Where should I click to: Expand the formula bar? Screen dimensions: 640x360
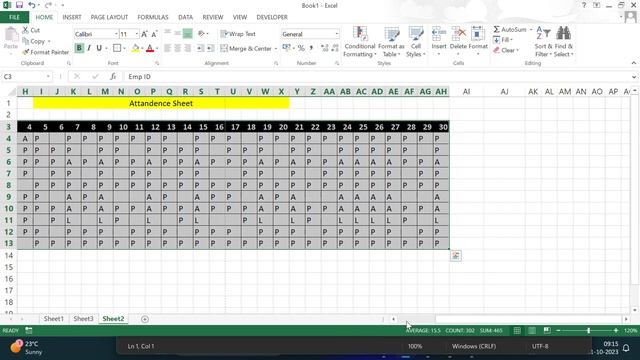(x=633, y=77)
